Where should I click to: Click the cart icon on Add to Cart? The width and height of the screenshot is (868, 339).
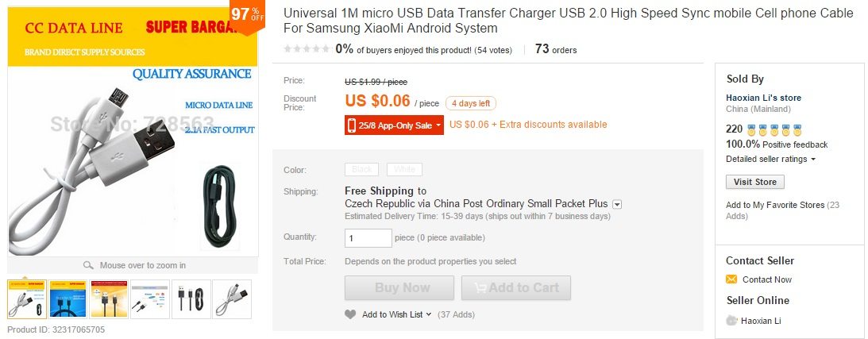474,287
